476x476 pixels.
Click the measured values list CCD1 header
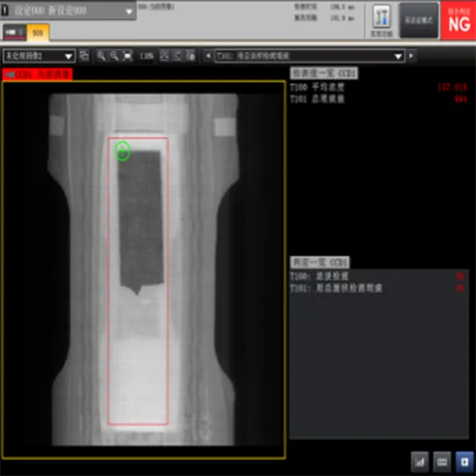pos(324,73)
